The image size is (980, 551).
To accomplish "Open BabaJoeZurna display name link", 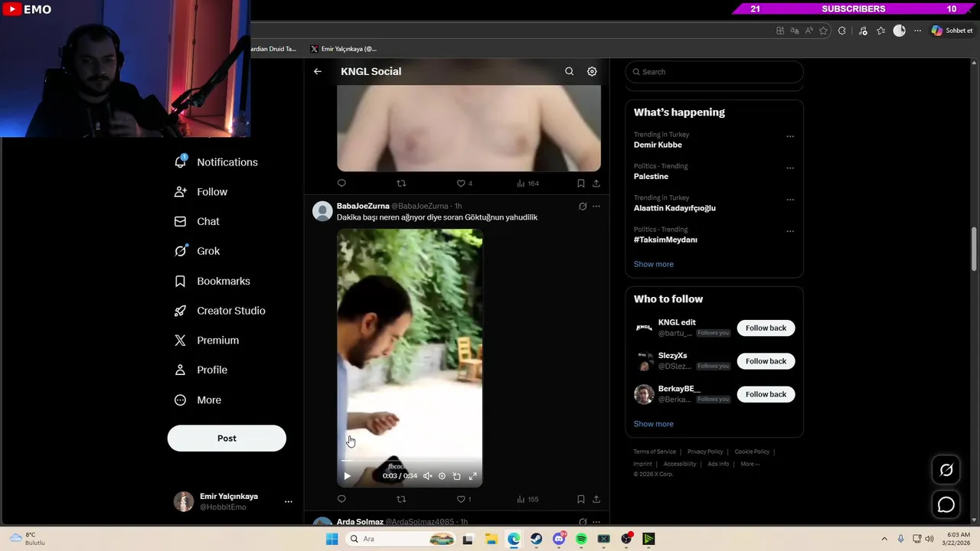I will [x=363, y=206].
